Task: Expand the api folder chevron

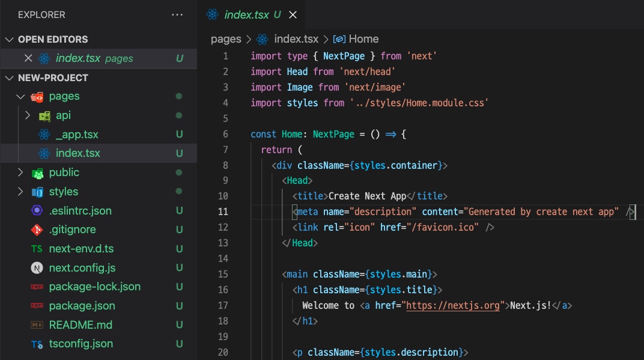Action: tap(28, 115)
